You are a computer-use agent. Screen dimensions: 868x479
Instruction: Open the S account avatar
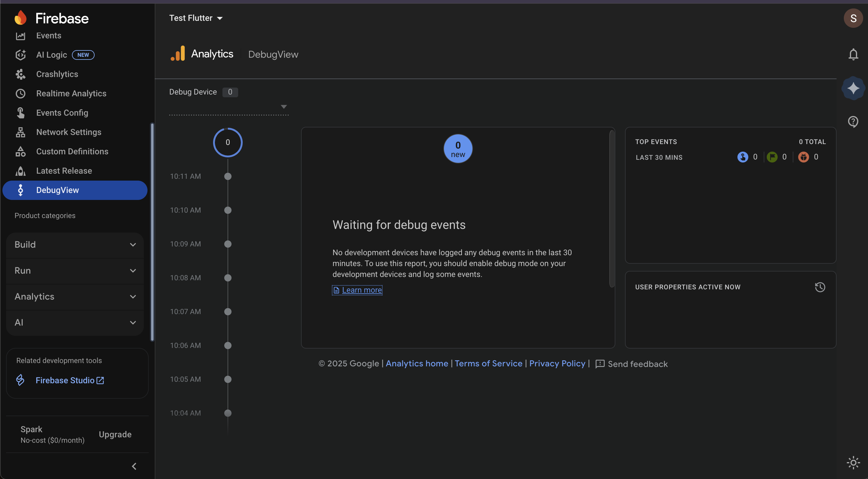pyautogui.click(x=853, y=18)
